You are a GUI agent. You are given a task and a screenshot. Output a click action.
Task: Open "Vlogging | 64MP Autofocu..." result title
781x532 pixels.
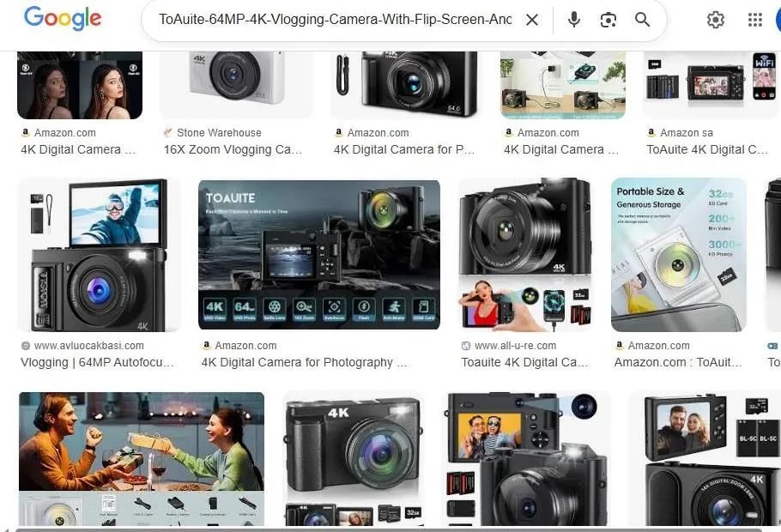click(97, 362)
